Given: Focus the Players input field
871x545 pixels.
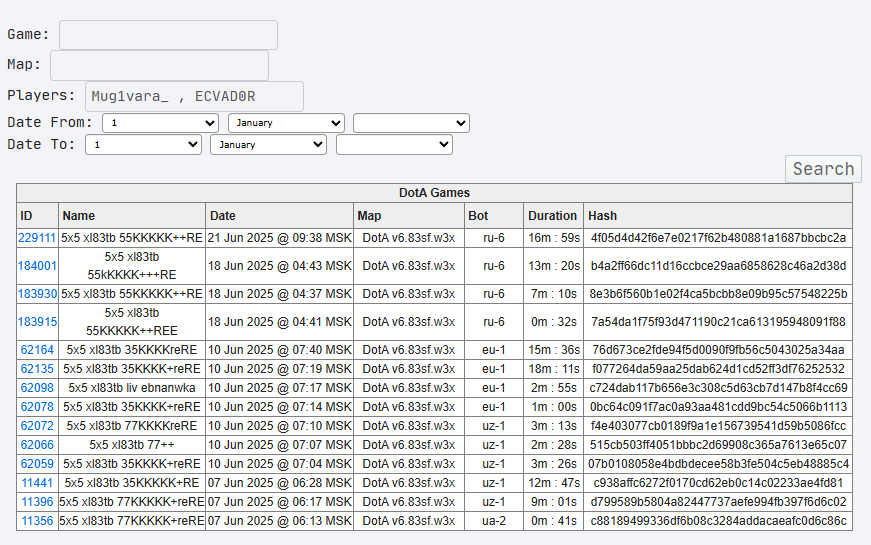Looking at the screenshot, I should pyautogui.click(x=194, y=96).
